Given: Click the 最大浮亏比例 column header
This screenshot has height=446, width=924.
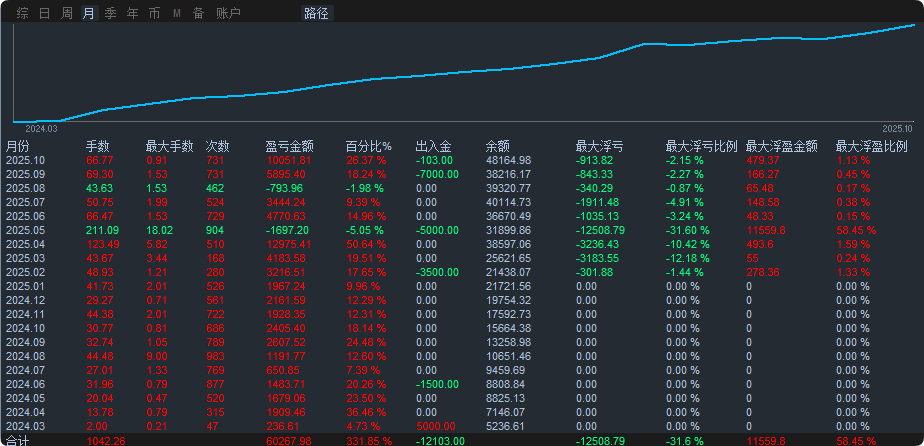Looking at the screenshot, I should point(701,146).
